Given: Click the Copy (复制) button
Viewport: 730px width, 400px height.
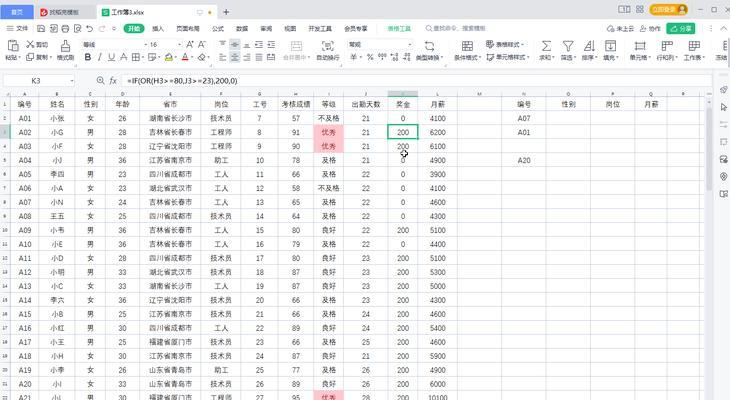Looking at the screenshot, I should (x=37, y=57).
